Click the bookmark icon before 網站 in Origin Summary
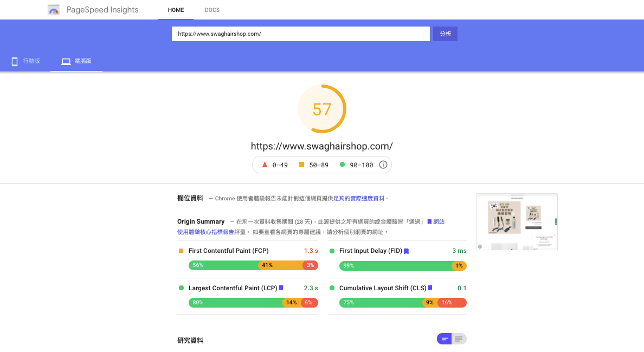 coord(429,221)
